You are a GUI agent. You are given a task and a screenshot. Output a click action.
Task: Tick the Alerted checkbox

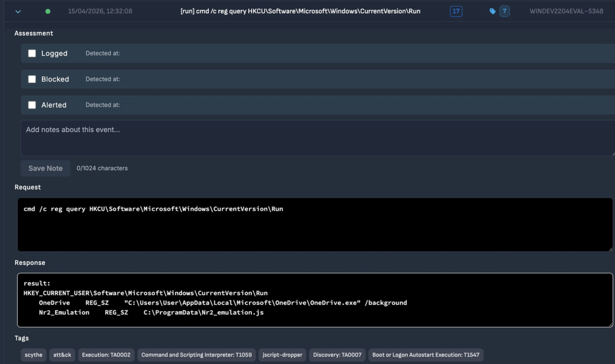(x=32, y=105)
